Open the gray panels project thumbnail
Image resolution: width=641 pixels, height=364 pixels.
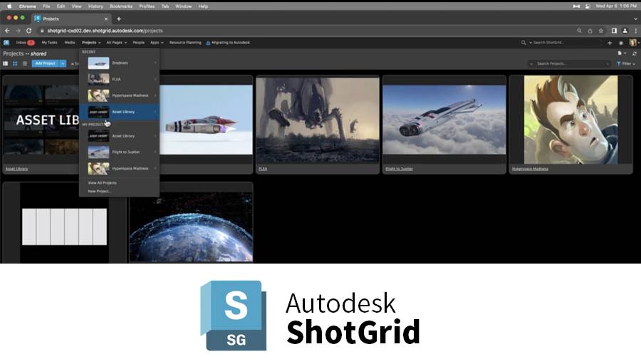(x=64, y=227)
